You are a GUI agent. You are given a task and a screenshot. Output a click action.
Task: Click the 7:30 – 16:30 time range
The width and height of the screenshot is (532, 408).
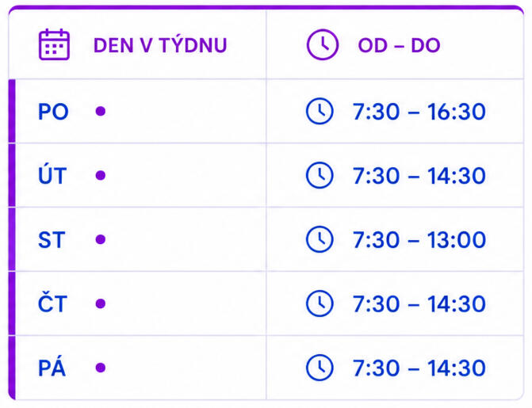419,112
